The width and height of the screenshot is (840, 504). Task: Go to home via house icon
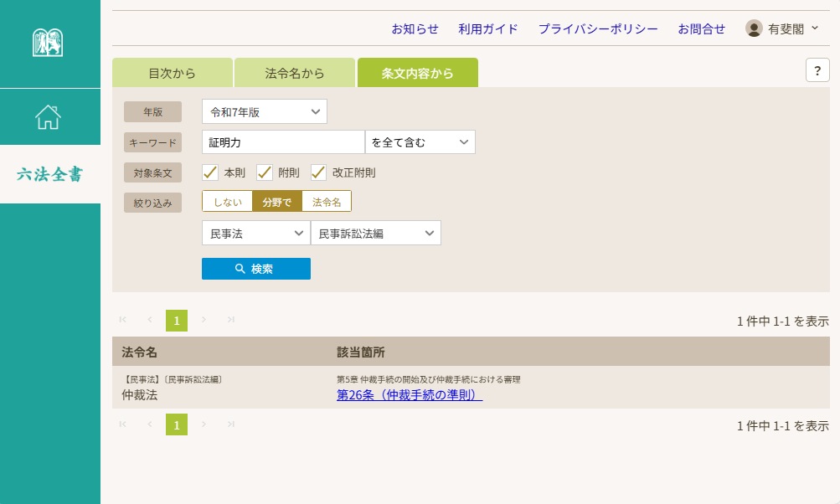(49, 116)
